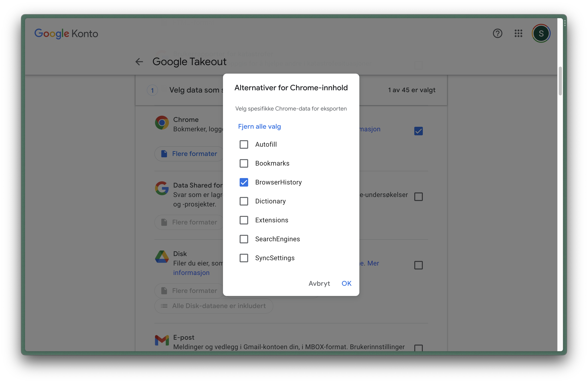This screenshot has height=383, width=588.
Task: Tick the Dictionary checkbox
Action: click(x=244, y=201)
